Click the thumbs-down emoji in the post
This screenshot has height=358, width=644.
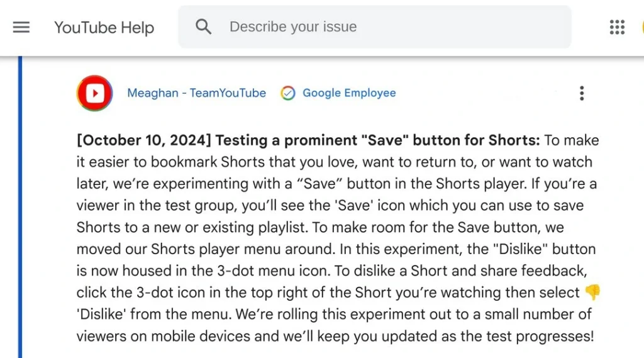pyautogui.click(x=592, y=292)
